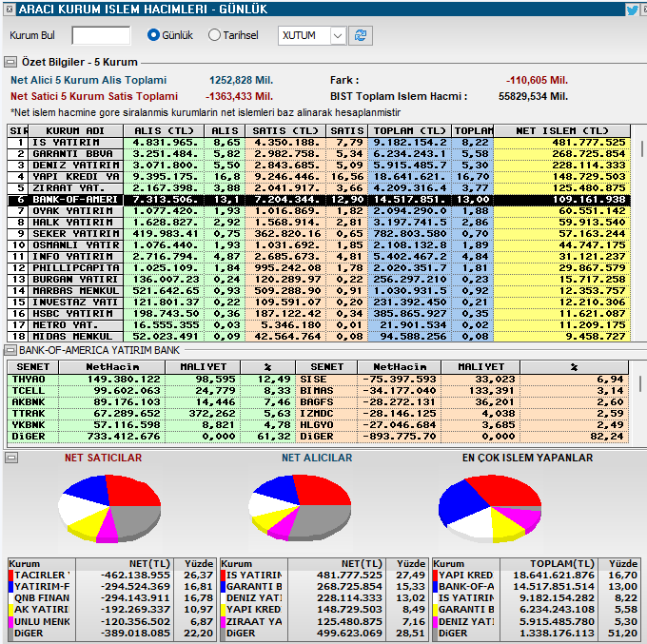The image size is (647, 644).
Task: Click the BIST Toplam Islem Hacmi value
Action: click(533, 96)
